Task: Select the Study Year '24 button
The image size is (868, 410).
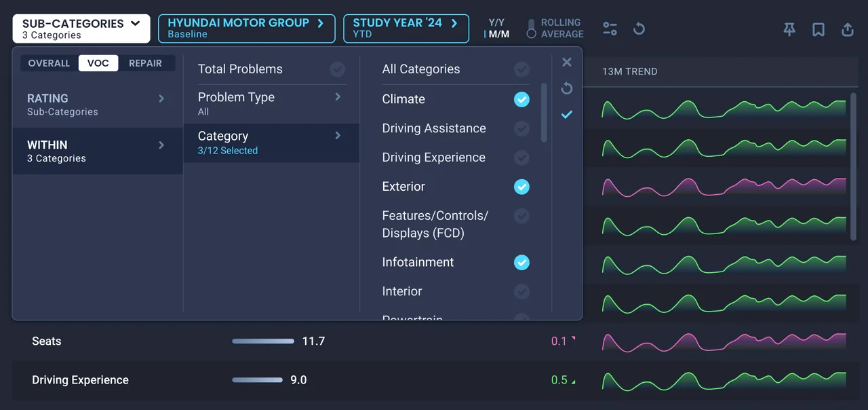Action: [406, 29]
